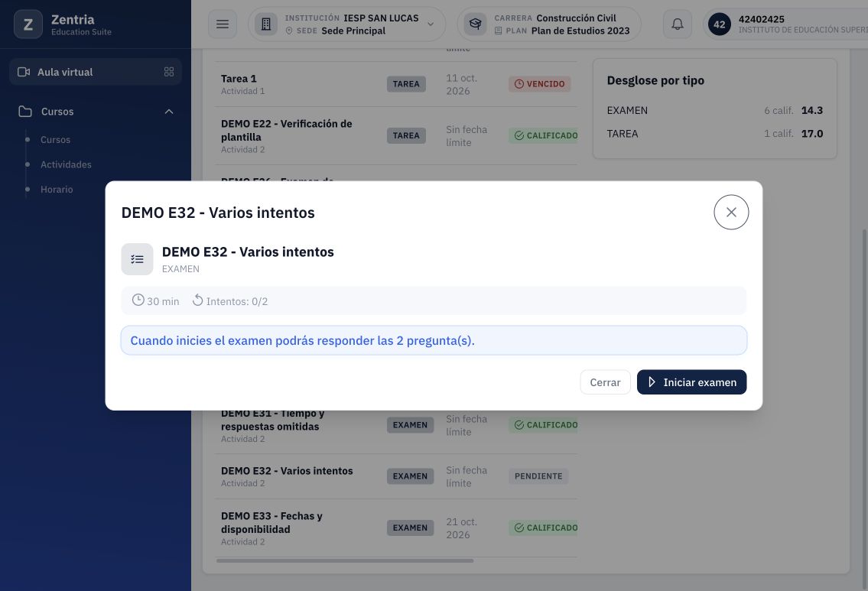Click the 11 oct. 2026 date cell

click(462, 84)
